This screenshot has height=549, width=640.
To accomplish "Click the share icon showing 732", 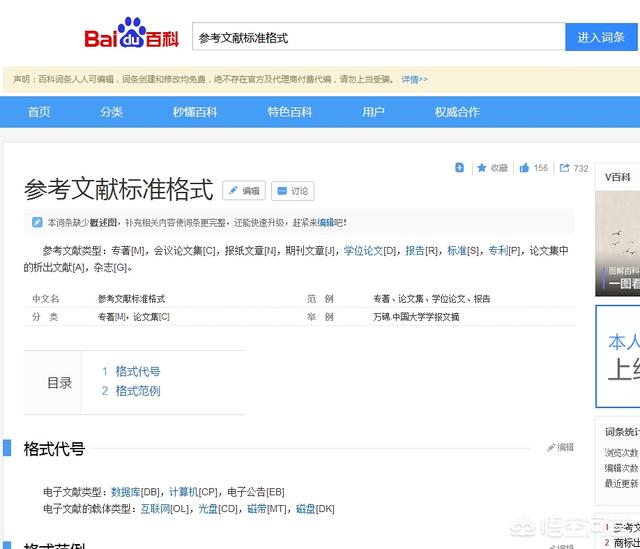I will pos(565,168).
